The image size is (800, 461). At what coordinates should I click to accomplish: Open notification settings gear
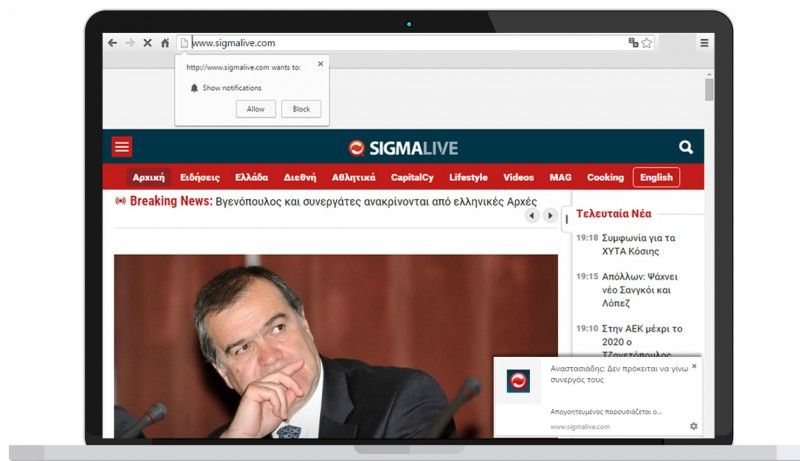tap(693, 426)
